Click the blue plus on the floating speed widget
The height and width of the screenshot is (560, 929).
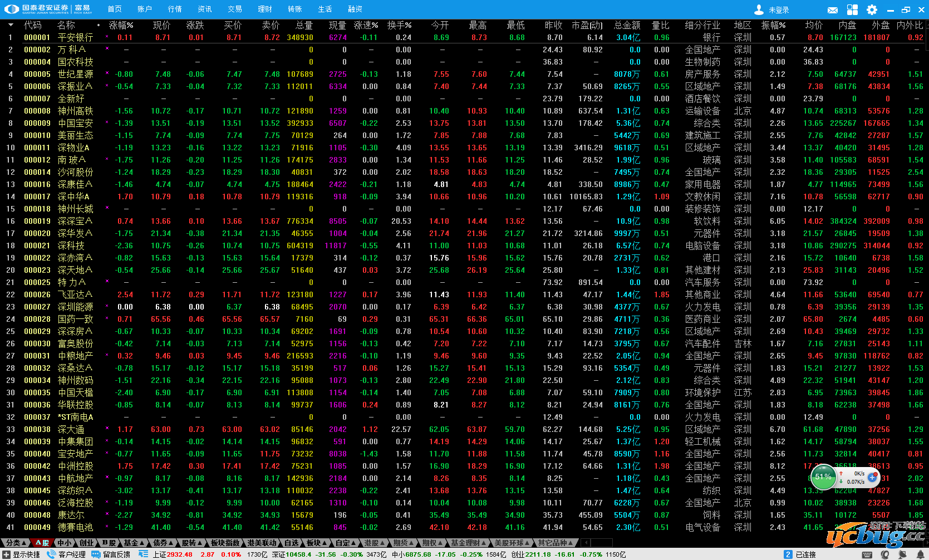tap(872, 477)
